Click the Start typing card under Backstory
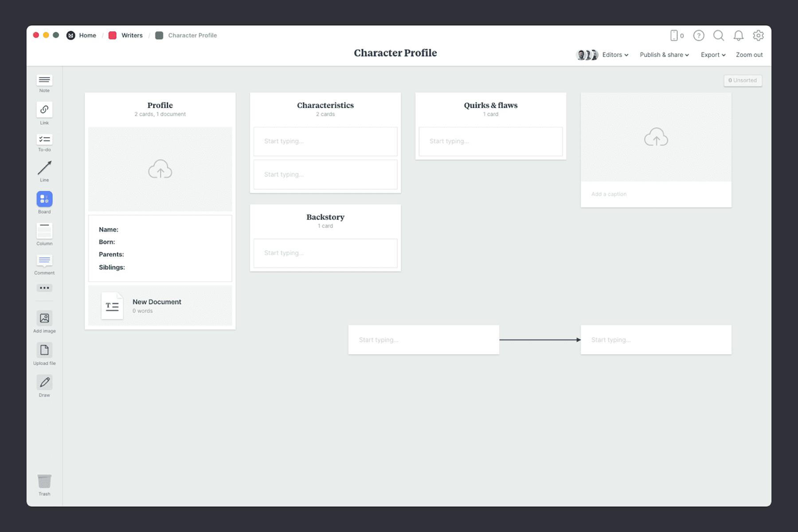798x532 pixels. coord(325,253)
